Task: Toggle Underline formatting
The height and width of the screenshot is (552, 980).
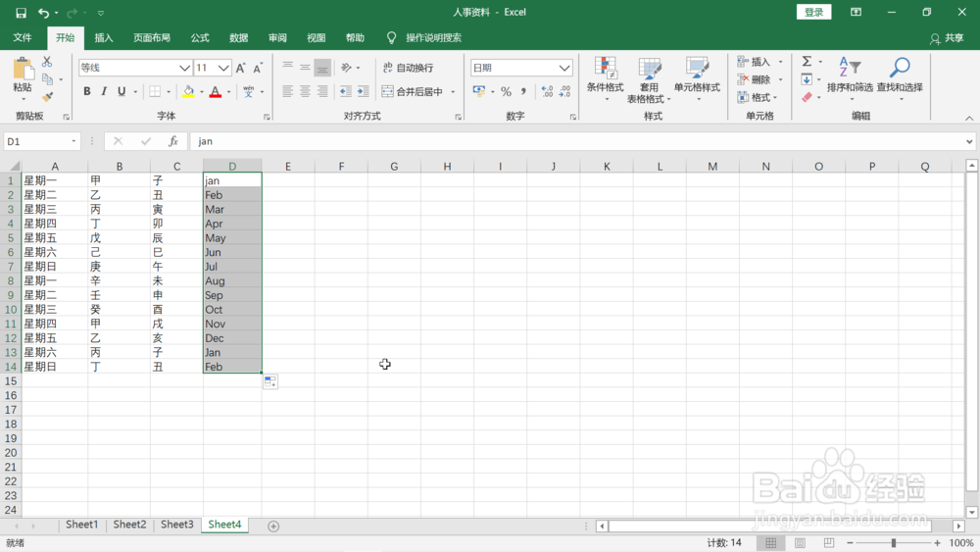Action: 122,92
